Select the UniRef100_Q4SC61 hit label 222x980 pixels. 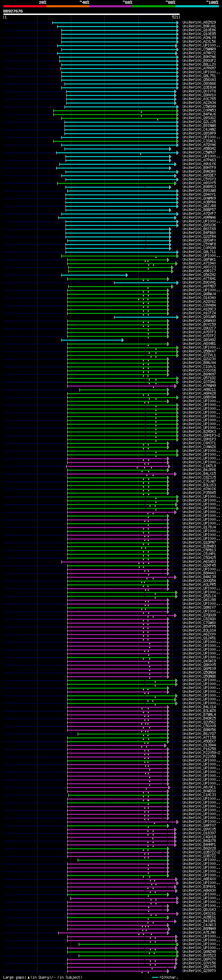pyautogui.click(x=199, y=913)
